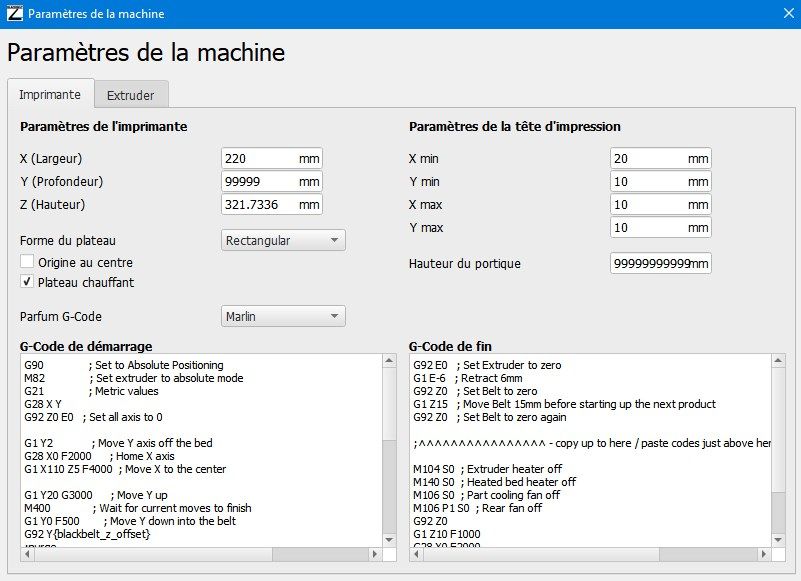Click 'G1 E-6' Retract 6mm line
801x581 pixels.
point(468,379)
